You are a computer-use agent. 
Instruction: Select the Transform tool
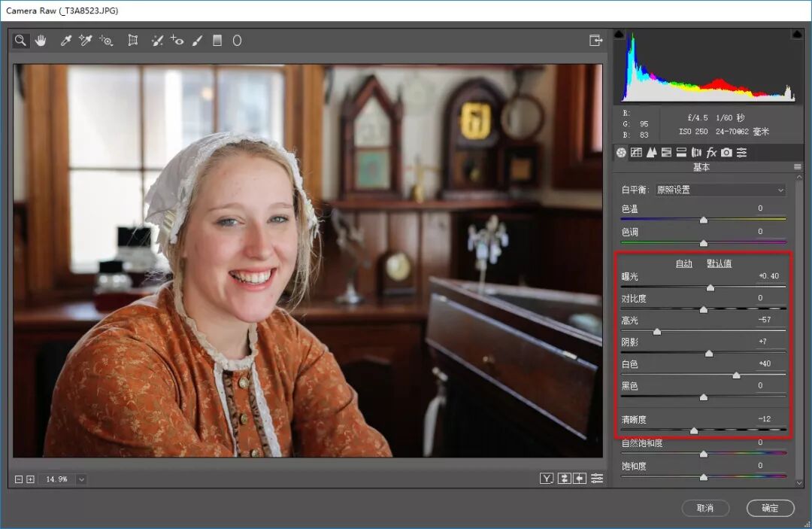click(x=132, y=41)
